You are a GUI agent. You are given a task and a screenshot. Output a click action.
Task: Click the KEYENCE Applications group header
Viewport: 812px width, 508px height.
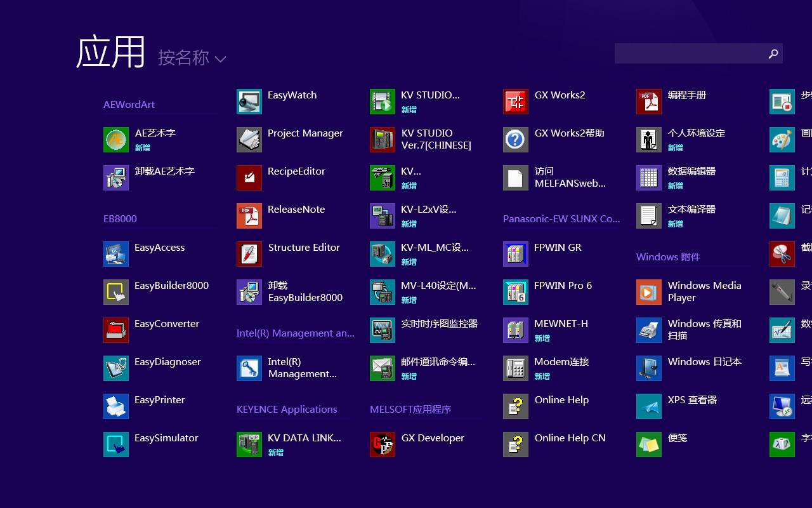pos(287,410)
